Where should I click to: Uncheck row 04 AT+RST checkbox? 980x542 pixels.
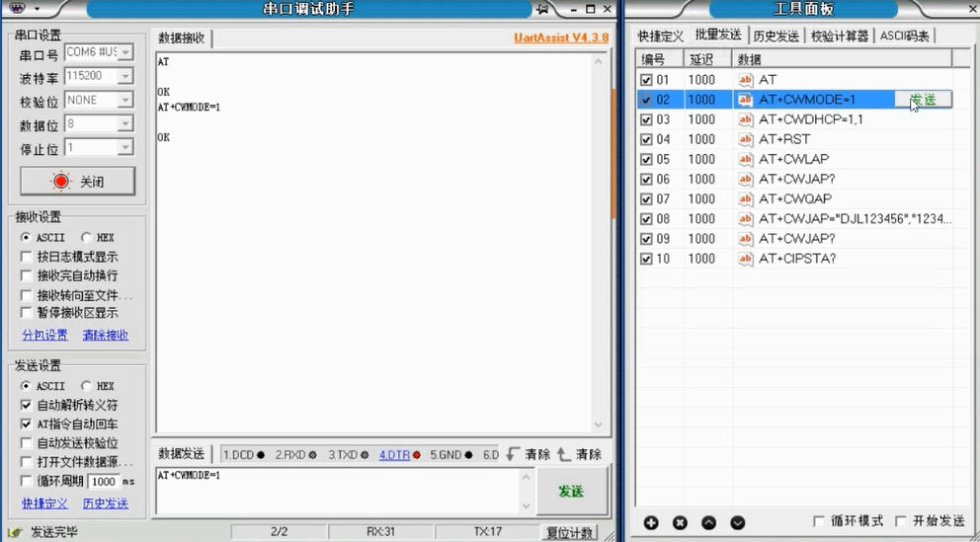646,139
